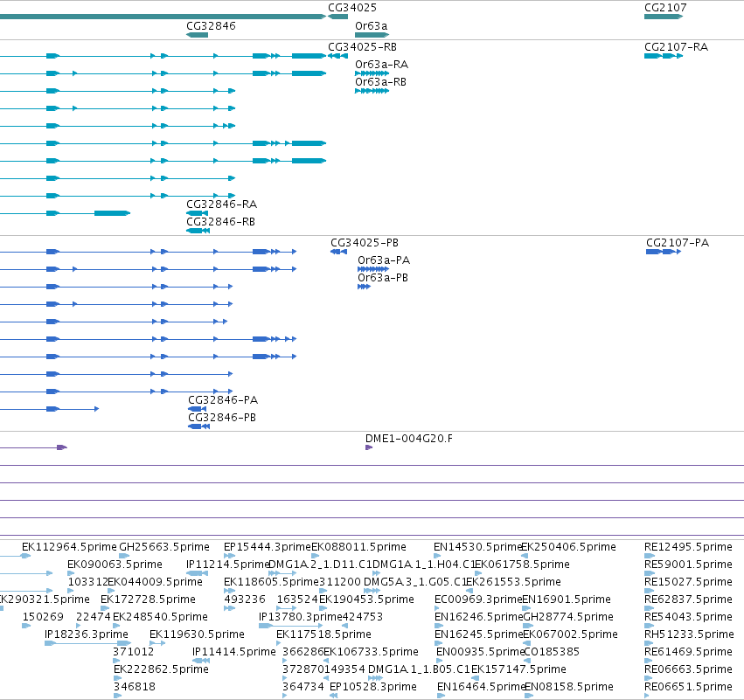Select EST label EN16901.5prime
The height and width of the screenshot is (700, 744).
tap(567, 600)
